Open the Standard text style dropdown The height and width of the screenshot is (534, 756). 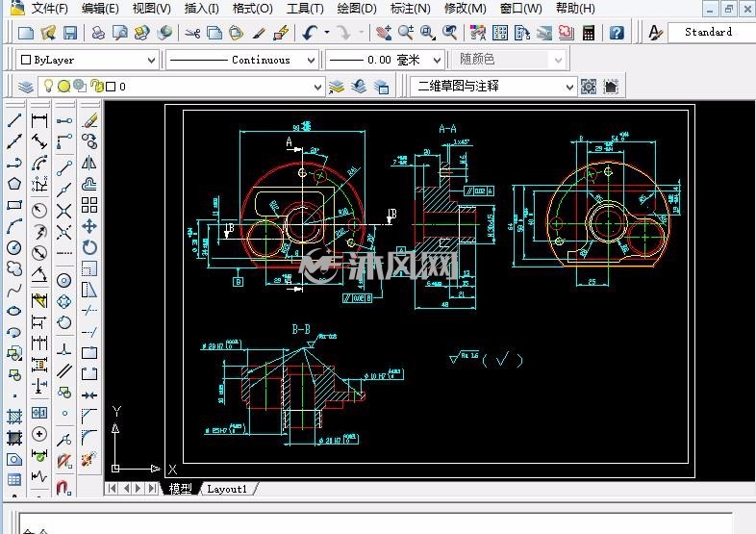click(712, 33)
